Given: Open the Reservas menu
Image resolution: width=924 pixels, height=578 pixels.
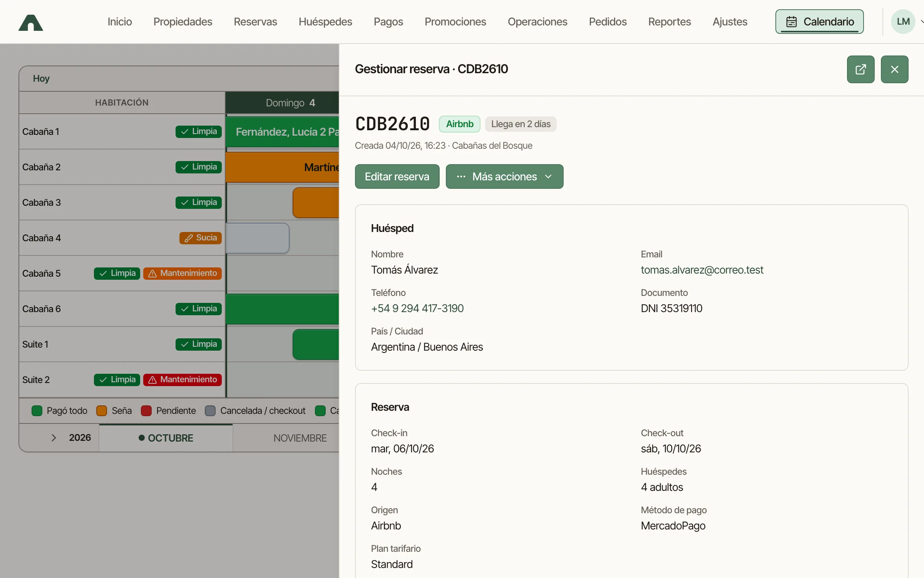Looking at the screenshot, I should click(255, 22).
